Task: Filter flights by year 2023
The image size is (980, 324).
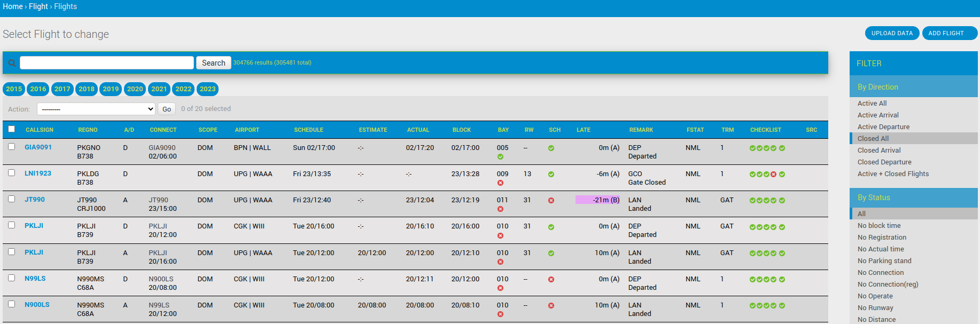Action: coord(207,89)
